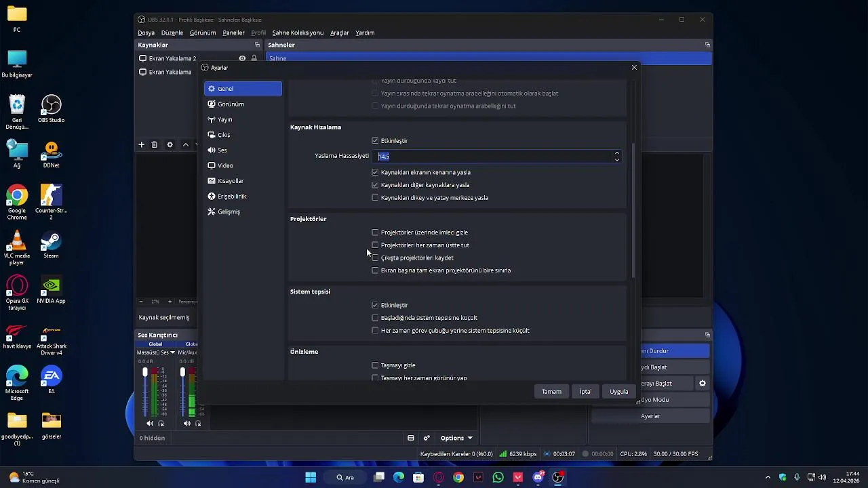Click Uygula to apply settings
This screenshot has height=488, width=868.
tap(618, 392)
